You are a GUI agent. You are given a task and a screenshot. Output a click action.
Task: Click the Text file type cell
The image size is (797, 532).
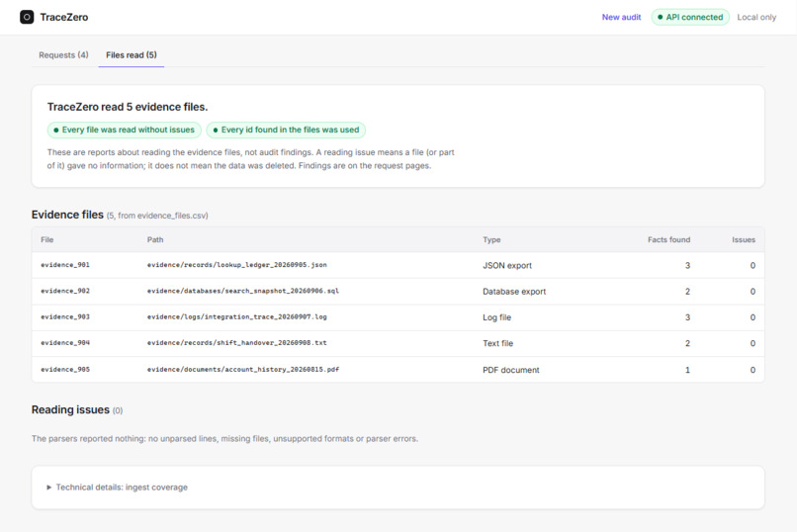click(x=497, y=343)
